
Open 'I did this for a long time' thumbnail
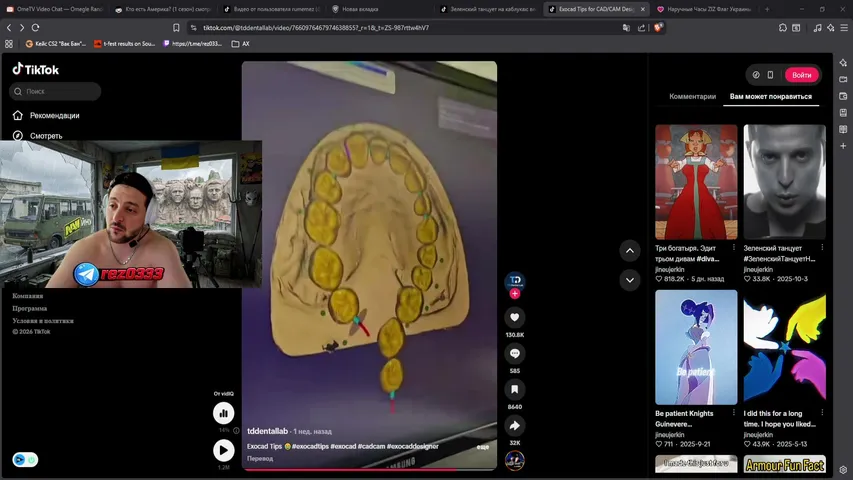click(x=784, y=347)
